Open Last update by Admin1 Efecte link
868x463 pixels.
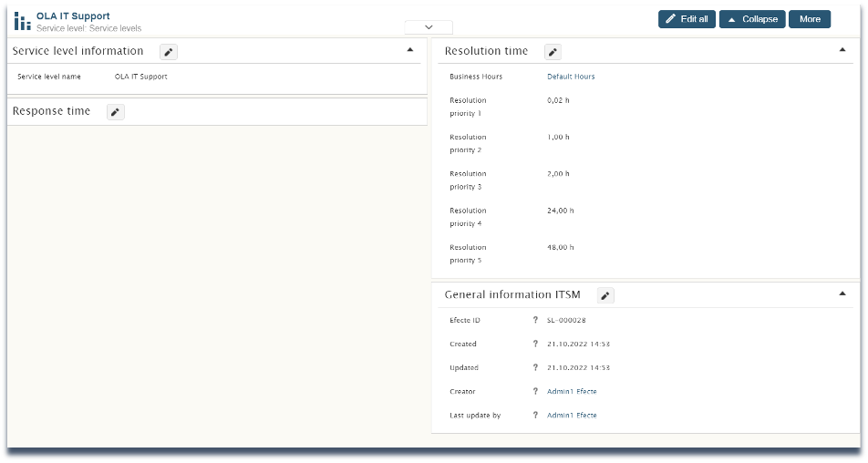click(572, 415)
